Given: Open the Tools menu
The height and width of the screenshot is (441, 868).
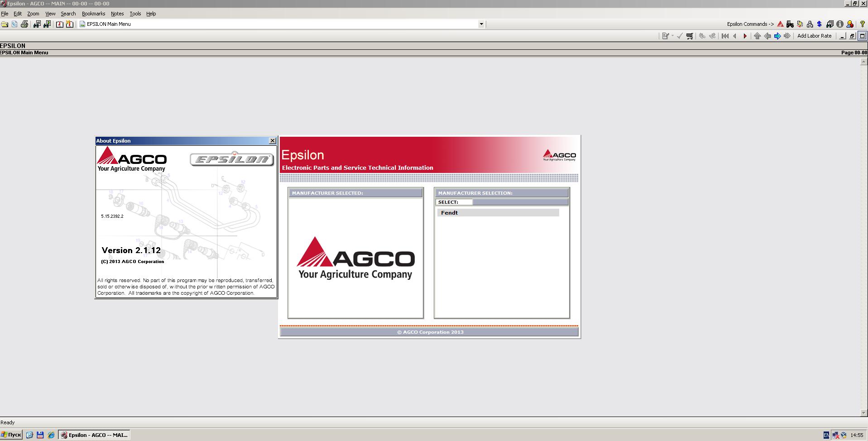Looking at the screenshot, I should (x=135, y=14).
